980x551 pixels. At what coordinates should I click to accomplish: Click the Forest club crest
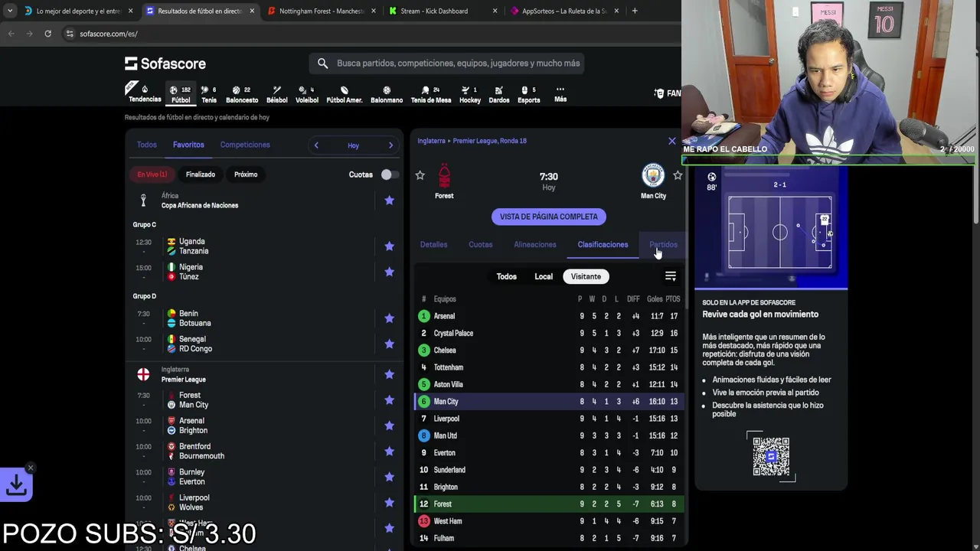tap(444, 176)
